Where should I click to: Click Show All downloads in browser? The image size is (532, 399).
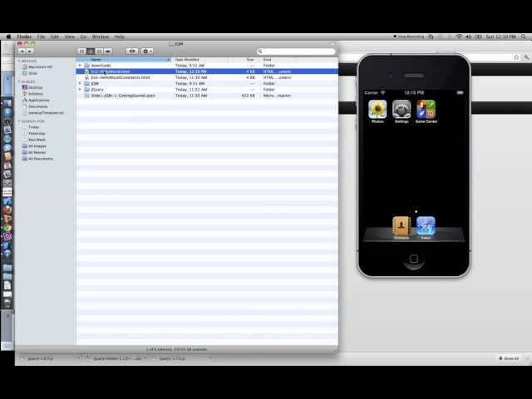(509, 358)
